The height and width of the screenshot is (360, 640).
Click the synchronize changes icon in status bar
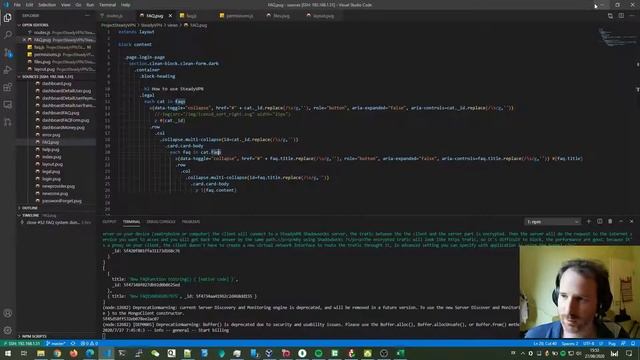[73, 344]
